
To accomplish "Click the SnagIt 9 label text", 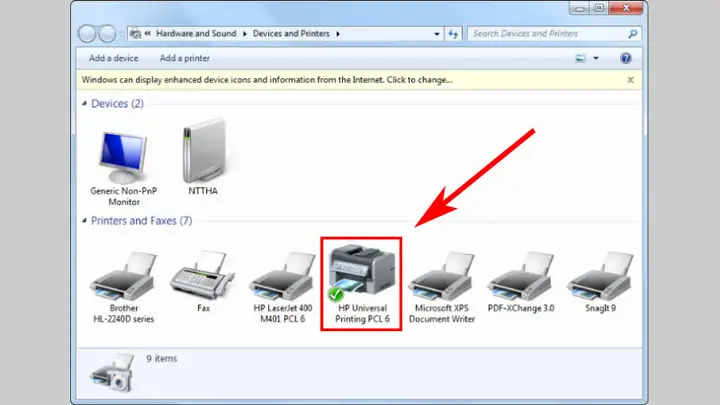I will tap(600, 308).
